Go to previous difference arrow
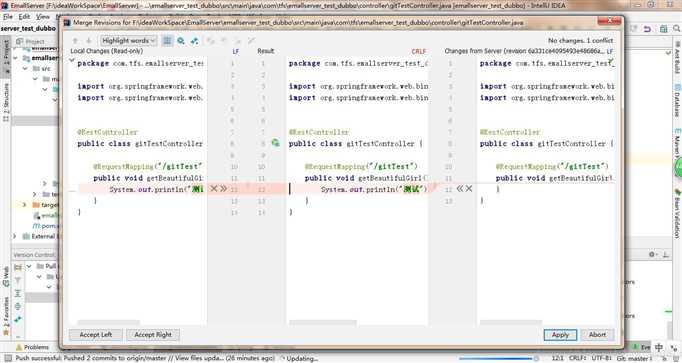 pos(75,41)
